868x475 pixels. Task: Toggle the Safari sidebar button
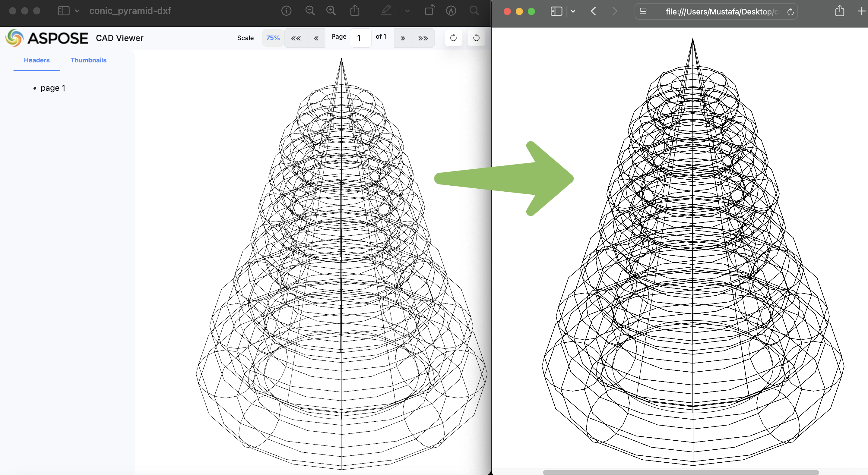coord(556,11)
